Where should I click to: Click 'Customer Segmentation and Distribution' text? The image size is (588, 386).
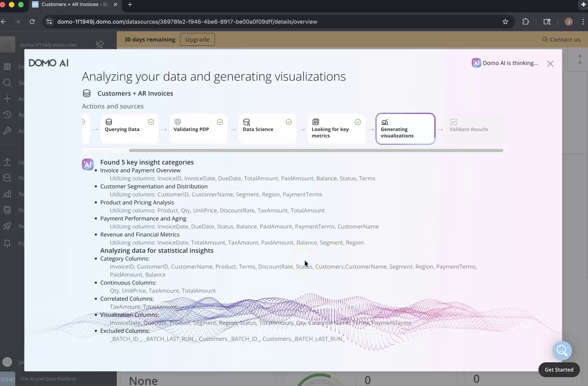point(154,187)
